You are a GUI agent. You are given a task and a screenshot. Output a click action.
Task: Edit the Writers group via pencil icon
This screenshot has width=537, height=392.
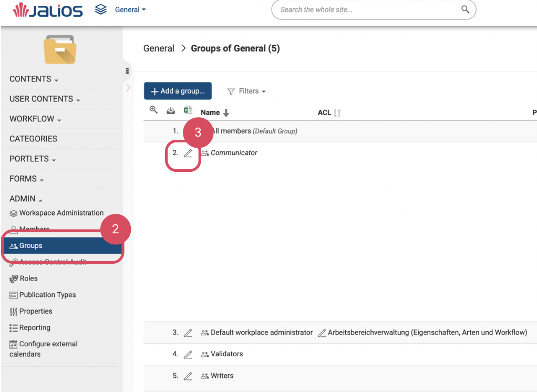coord(188,376)
